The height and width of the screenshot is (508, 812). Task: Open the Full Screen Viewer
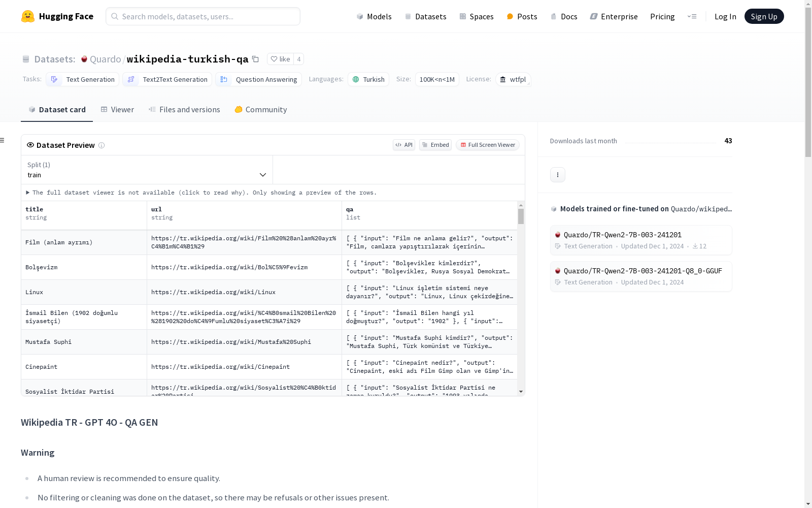(x=488, y=145)
